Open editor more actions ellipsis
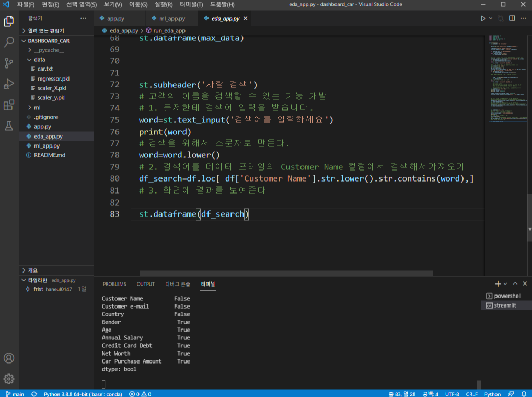Viewport: 532px width, 397px height. point(523,18)
